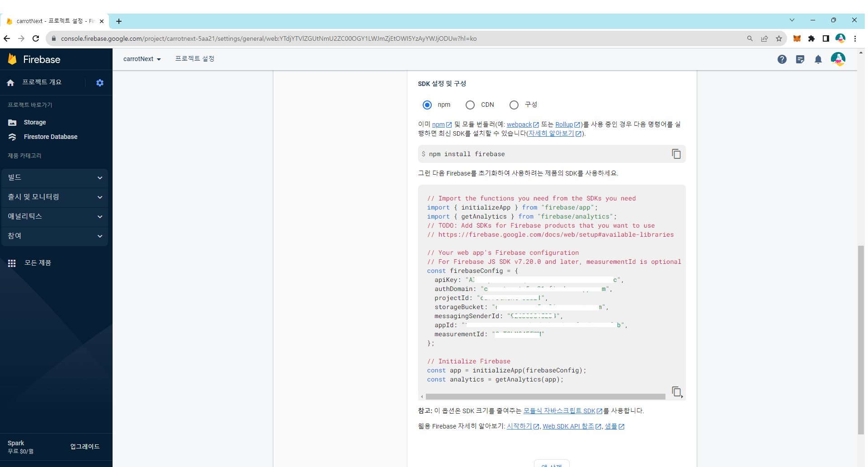Open the tab search chevron
Viewport: 868px width, 467px height.
tap(792, 20)
